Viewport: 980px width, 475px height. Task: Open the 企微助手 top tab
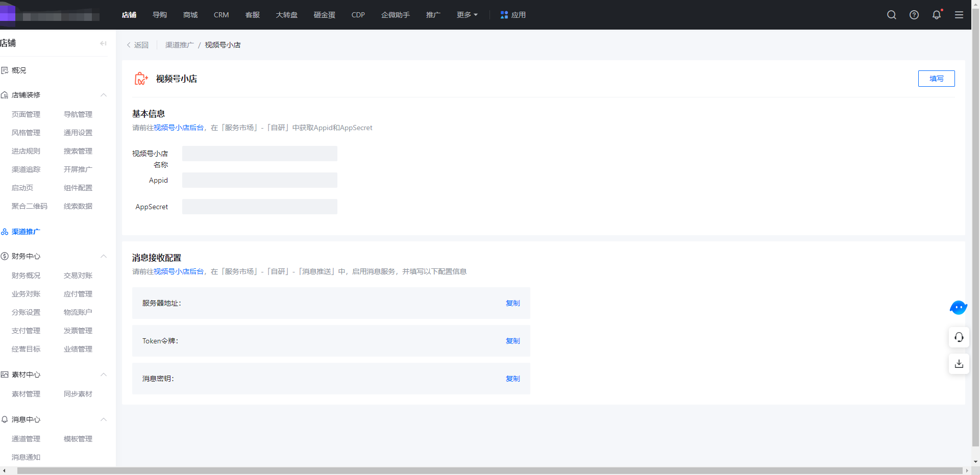point(396,15)
